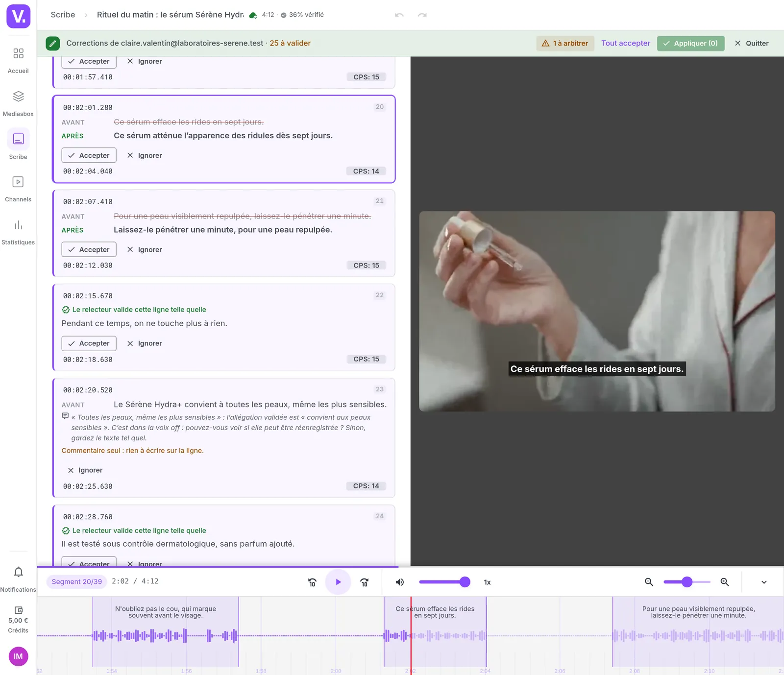Accept validated segment 22

(89, 343)
